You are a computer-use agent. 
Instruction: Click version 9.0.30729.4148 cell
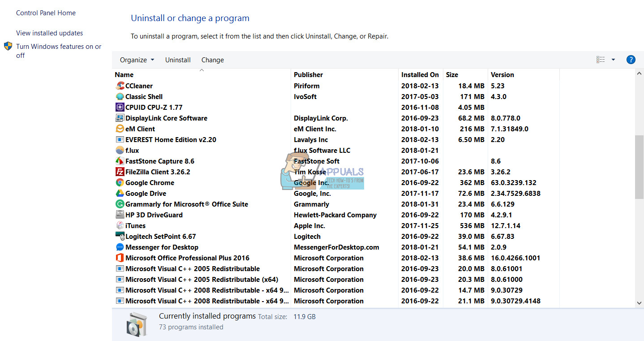click(515, 301)
